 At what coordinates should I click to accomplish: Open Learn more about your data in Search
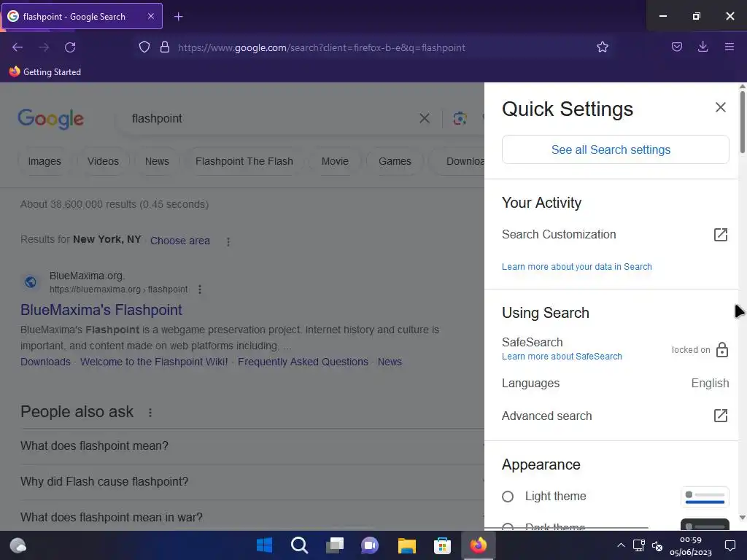[576, 267]
